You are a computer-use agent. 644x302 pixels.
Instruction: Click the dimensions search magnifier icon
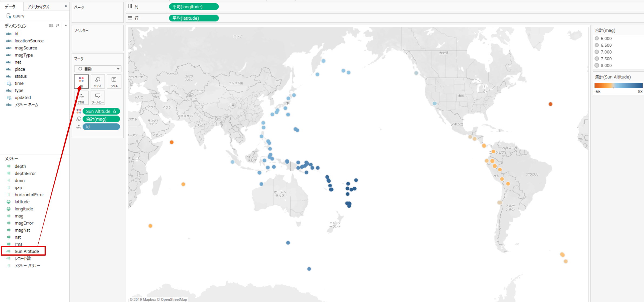[x=58, y=25]
